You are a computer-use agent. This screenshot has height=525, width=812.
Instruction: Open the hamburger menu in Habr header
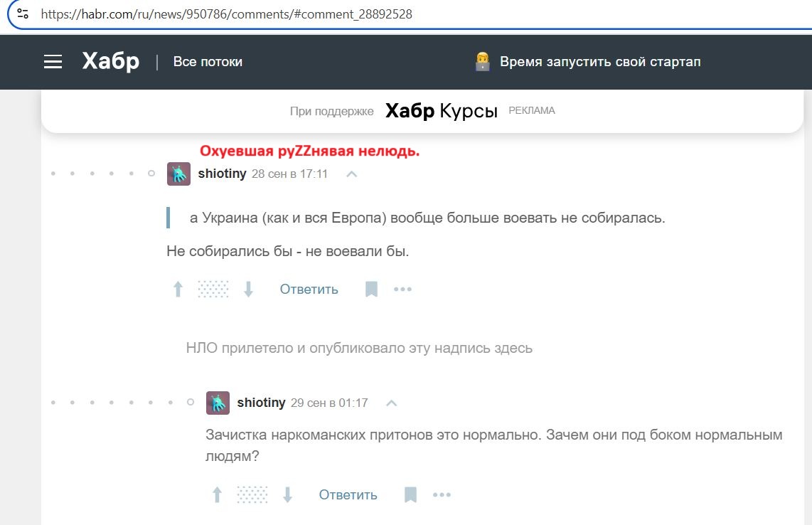coord(53,62)
